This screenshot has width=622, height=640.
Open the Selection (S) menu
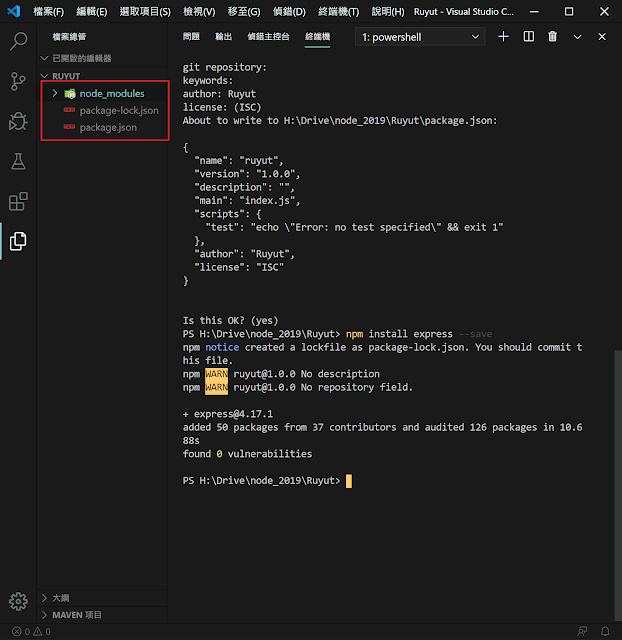click(145, 11)
